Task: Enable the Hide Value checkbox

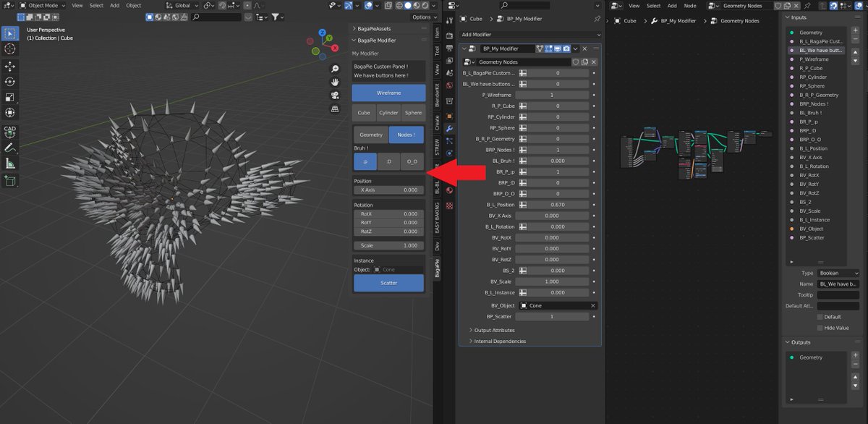Action: coord(820,328)
